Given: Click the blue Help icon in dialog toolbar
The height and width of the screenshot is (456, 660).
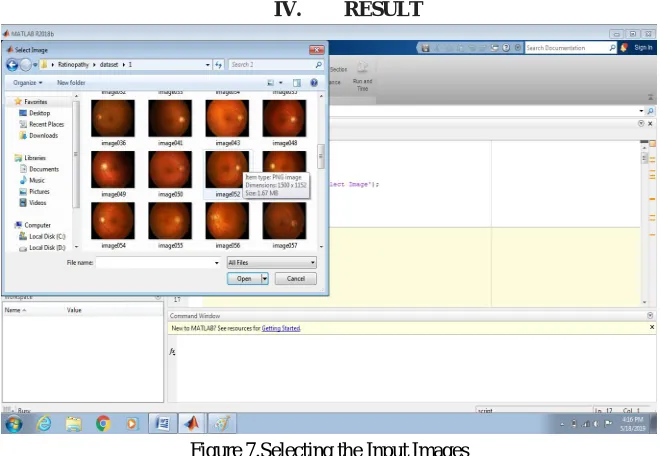Looking at the screenshot, I should coord(314,83).
